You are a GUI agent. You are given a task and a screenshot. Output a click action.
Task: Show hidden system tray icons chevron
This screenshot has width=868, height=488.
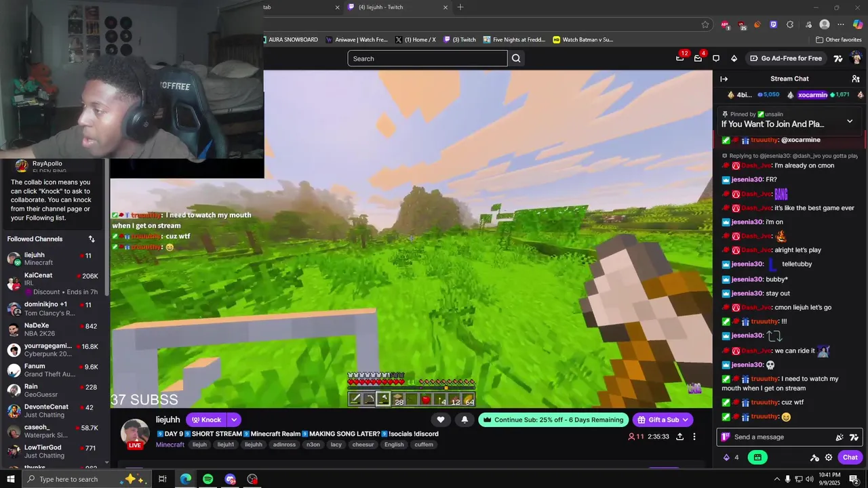tap(776, 479)
